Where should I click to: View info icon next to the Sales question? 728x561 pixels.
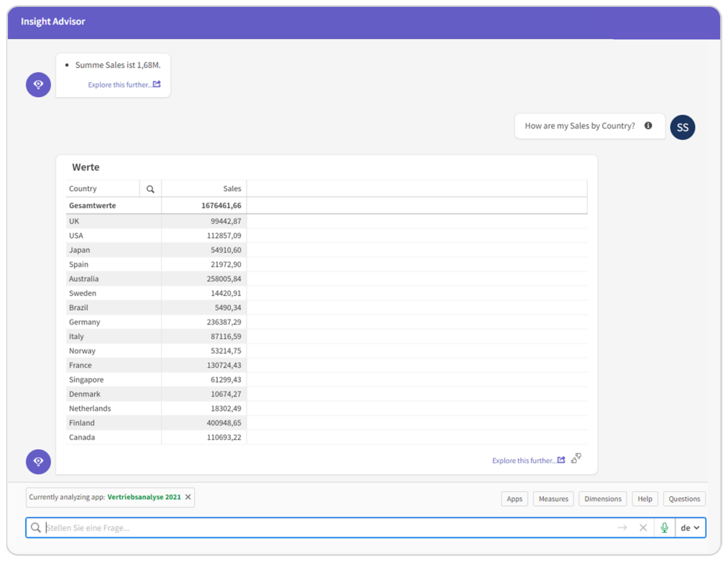point(648,126)
